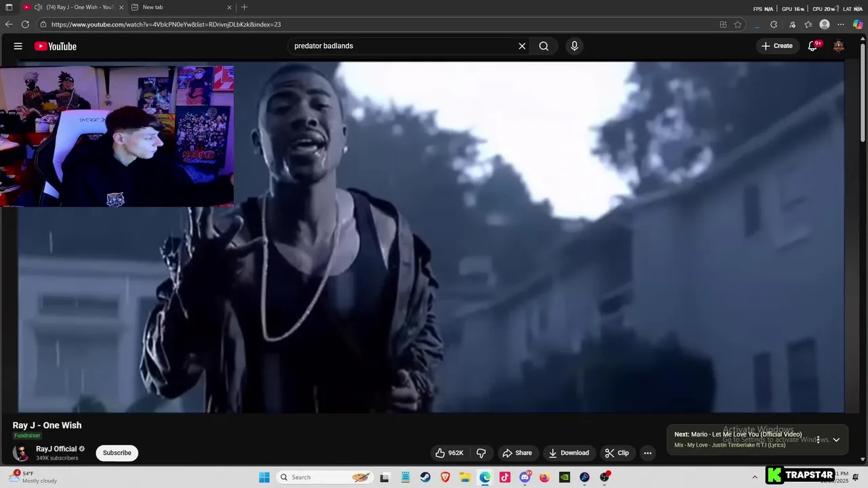Open a new browser tab with plus
The width and height of the screenshot is (868, 488).
pos(244,7)
